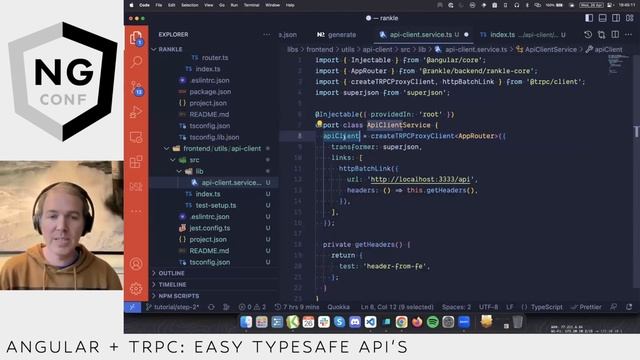This screenshot has height=360, width=640.
Task: Toggle the bottom panel visibility
Action: tap(602, 18)
